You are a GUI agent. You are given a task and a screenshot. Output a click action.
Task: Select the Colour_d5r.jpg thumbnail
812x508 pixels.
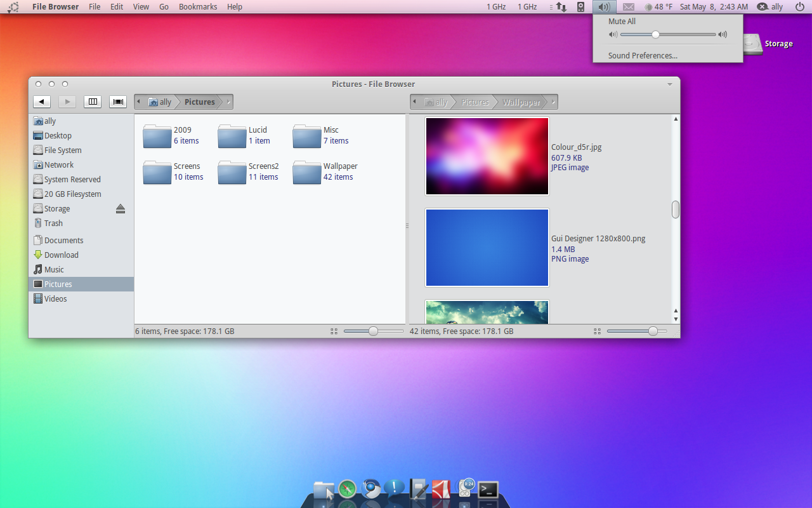(487, 156)
